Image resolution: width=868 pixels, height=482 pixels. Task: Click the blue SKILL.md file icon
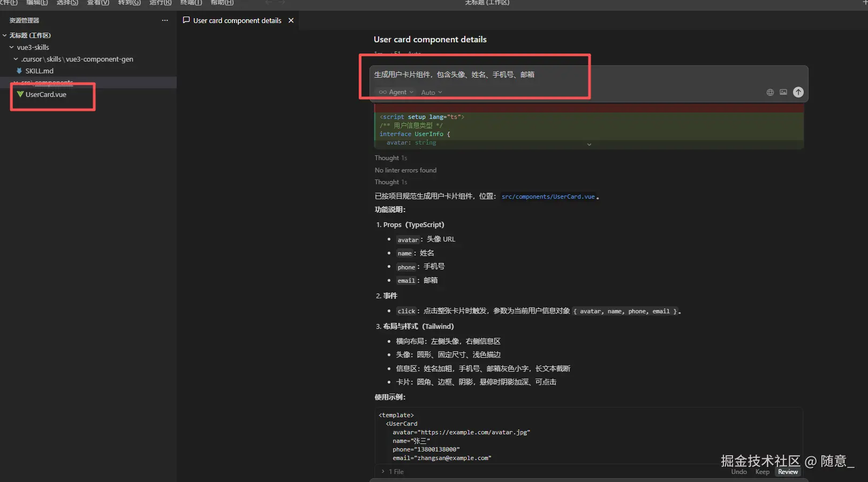click(19, 71)
